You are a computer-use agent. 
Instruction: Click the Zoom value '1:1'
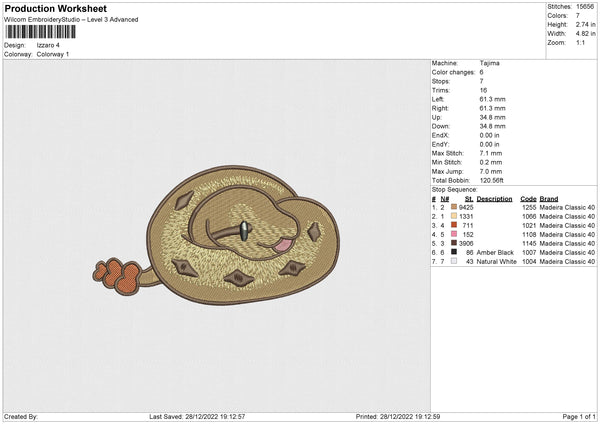(580, 42)
